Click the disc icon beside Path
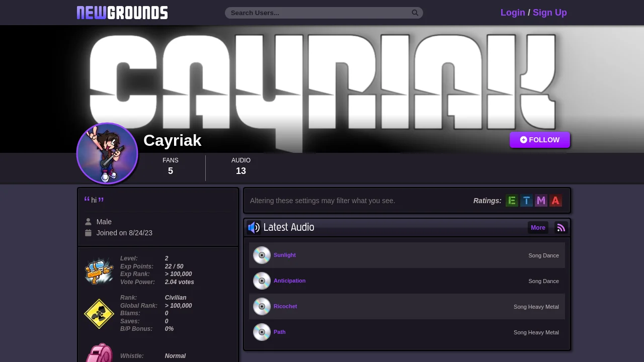The width and height of the screenshot is (644, 362). pos(262,332)
